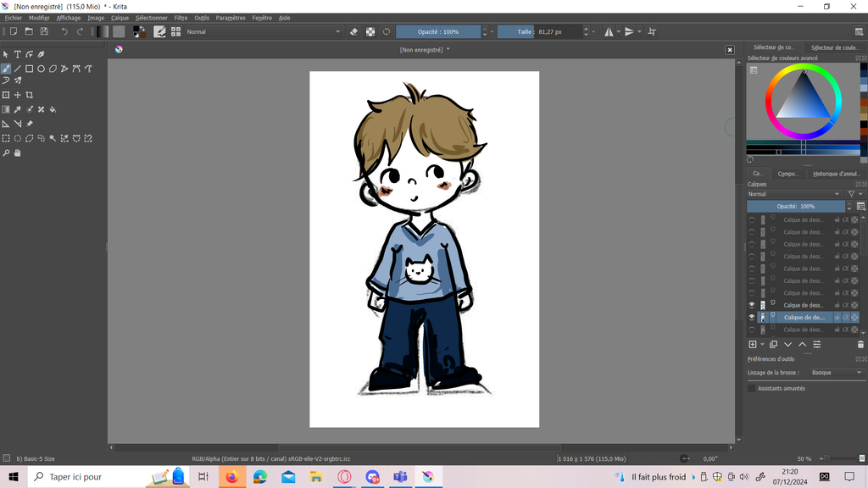Hide the selected highlighted layer via eye icon
This screenshot has width=868, height=488.
click(751, 318)
